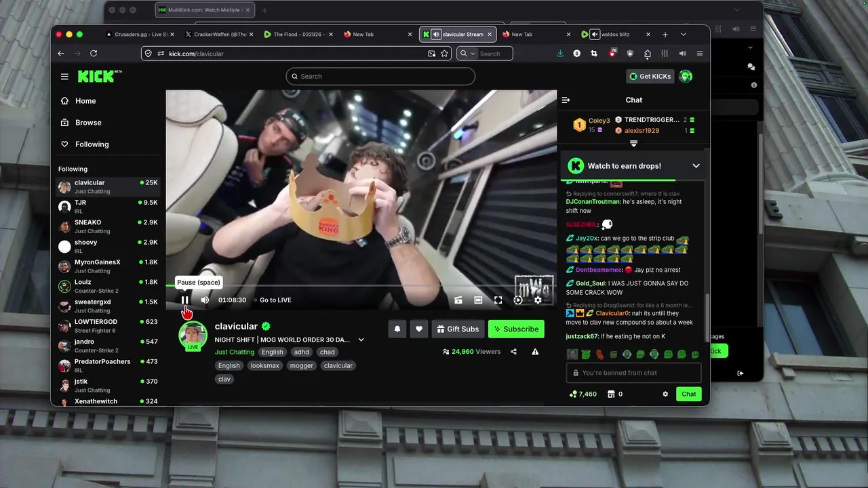Open video player settings gear
The image size is (868, 488).
(x=538, y=300)
